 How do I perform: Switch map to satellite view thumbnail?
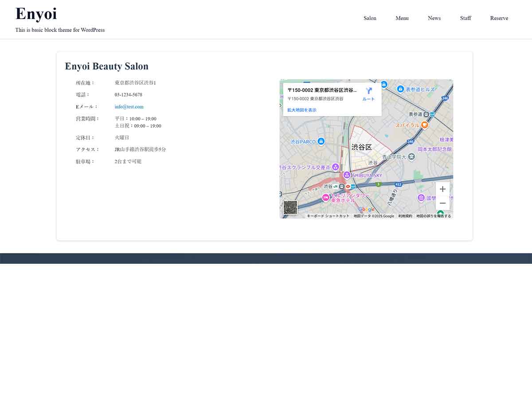[x=290, y=207]
